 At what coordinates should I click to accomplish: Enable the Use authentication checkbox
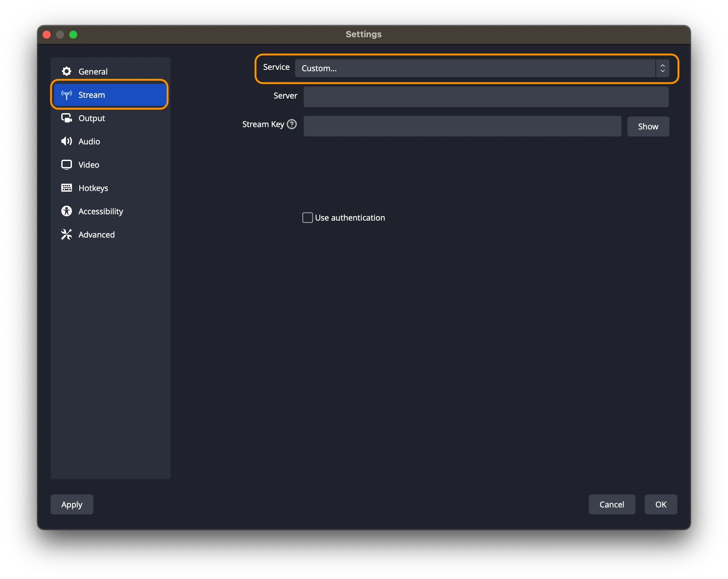click(x=308, y=218)
